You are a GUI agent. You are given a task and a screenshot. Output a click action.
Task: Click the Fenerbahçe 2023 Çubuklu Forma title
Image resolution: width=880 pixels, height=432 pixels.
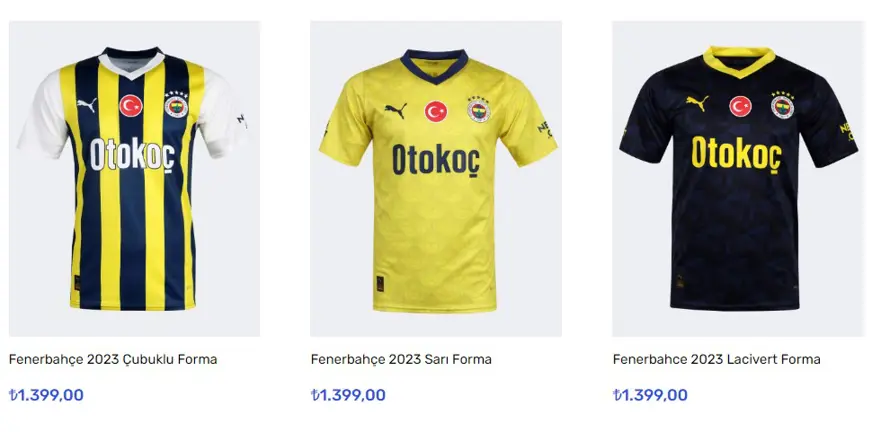[x=113, y=359]
